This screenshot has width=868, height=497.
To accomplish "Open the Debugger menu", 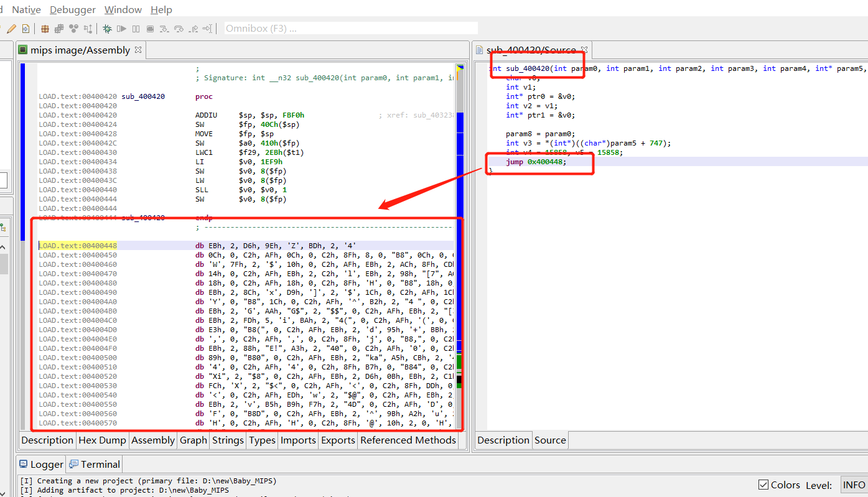I will [73, 10].
